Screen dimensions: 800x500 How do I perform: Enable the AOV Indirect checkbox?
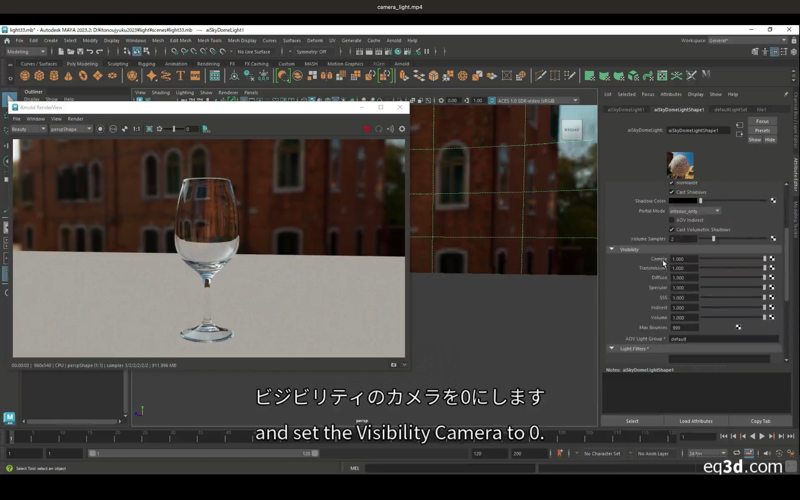coord(672,220)
